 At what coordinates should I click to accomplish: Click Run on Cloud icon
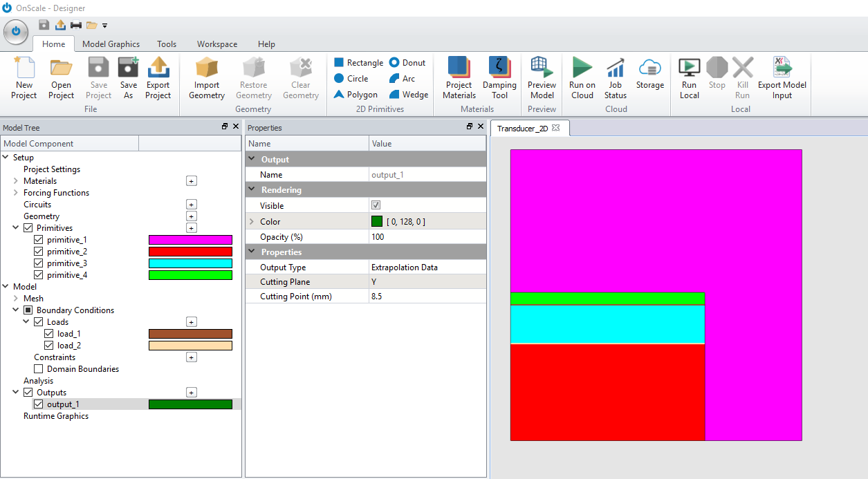click(582, 68)
